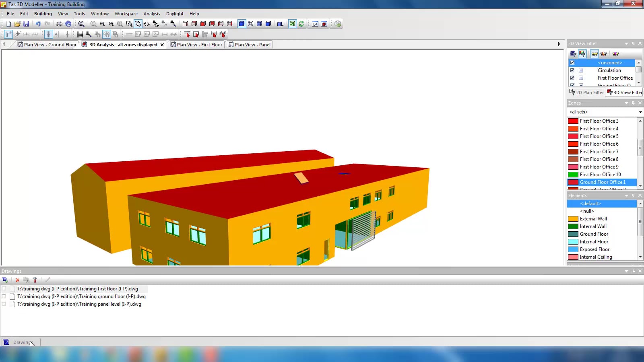
Task: Expand the Ground Floor zone entry
Action: (x=581, y=85)
